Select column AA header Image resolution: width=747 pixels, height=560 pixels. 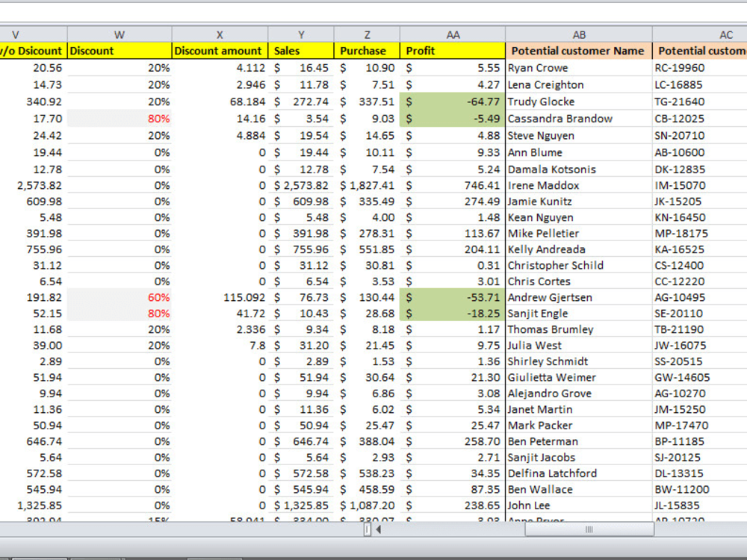pos(453,35)
